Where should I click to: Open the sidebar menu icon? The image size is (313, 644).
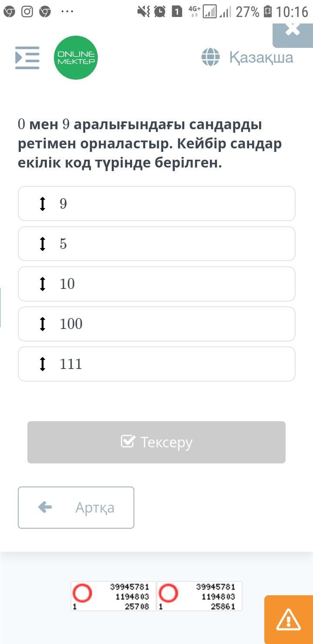[x=27, y=57]
